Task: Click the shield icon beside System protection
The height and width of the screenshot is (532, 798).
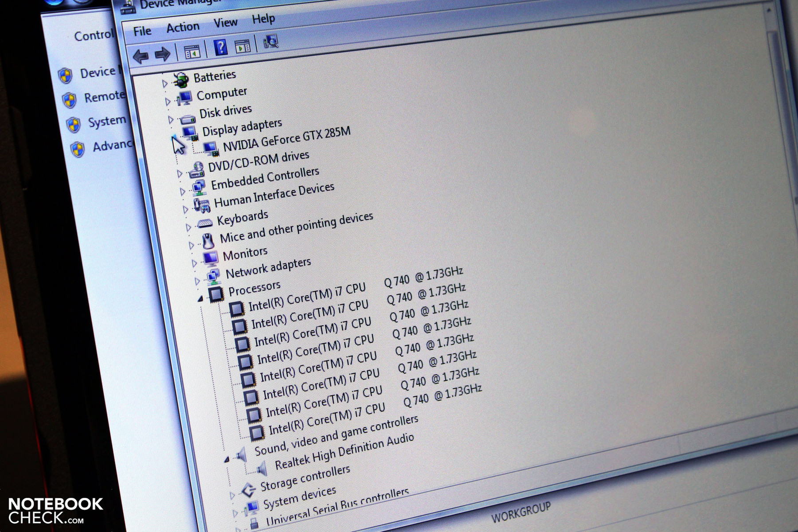Action: coord(74,124)
